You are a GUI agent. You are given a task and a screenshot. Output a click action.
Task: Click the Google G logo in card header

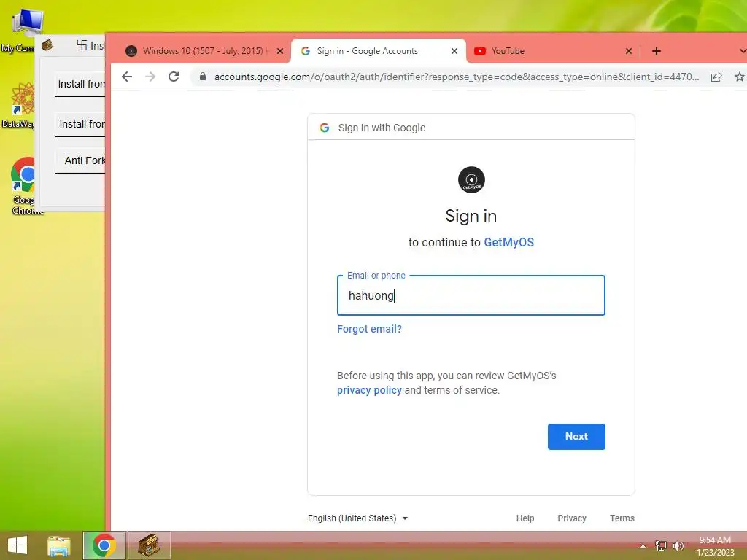pyautogui.click(x=325, y=128)
